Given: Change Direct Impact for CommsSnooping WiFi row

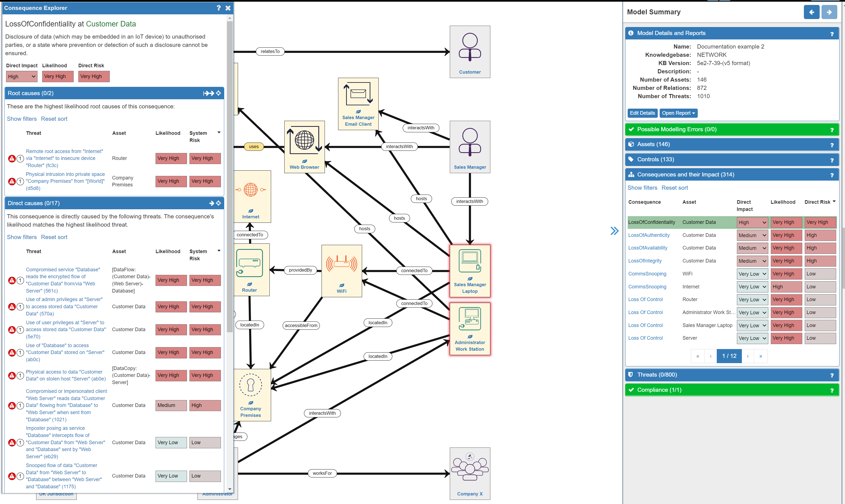Looking at the screenshot, I should pyautogui.click(x=752, y=274).
